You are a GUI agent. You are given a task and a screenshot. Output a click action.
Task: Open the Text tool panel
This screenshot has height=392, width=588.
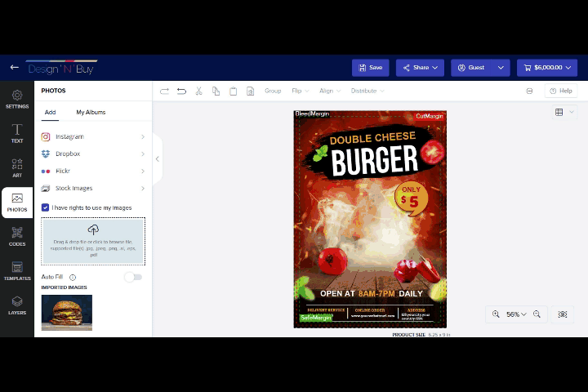click(x=17, y=134)
